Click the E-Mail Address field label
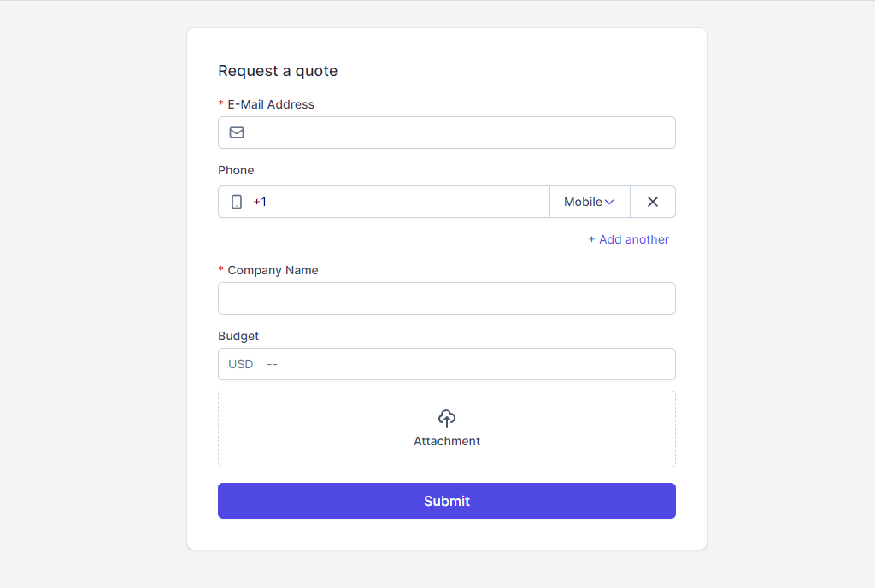 (270, 104)
